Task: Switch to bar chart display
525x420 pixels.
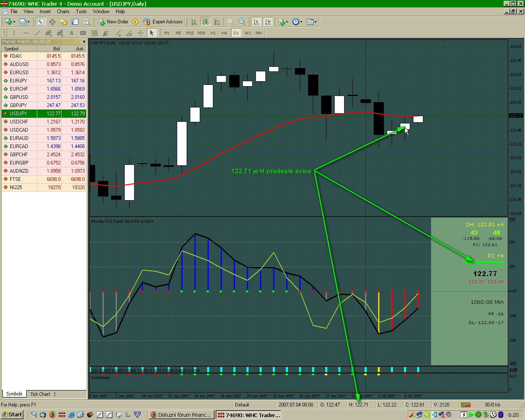Action: pyautogui.click(x=194, y=22)
